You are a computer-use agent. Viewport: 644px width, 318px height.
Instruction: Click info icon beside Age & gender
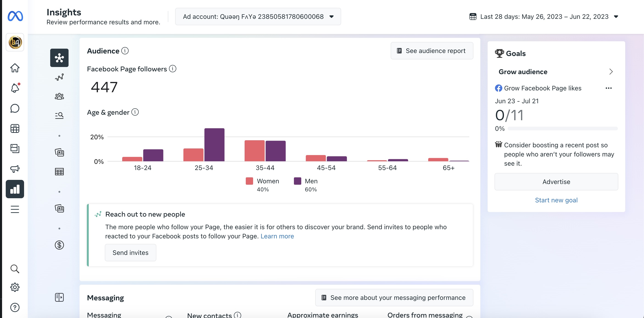pyautogui.click(x=135, y=112)
